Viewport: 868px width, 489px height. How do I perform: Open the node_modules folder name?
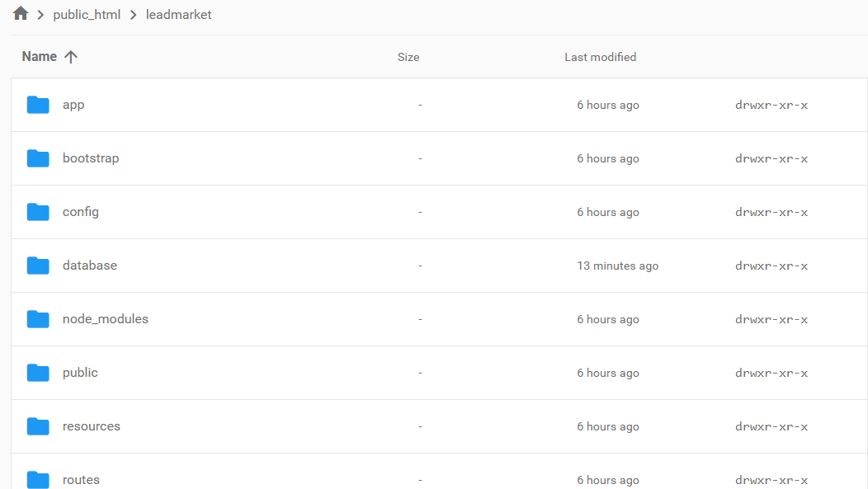pos(106,319)
